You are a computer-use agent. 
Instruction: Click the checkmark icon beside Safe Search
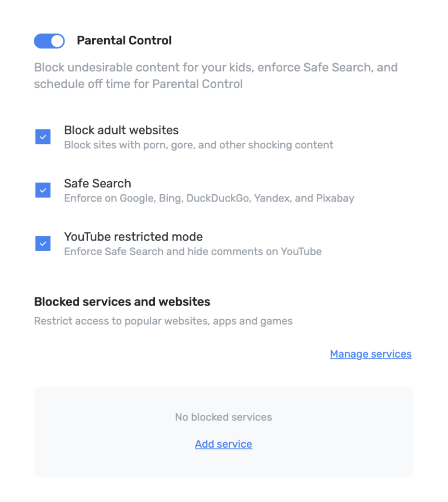(43, 190)
